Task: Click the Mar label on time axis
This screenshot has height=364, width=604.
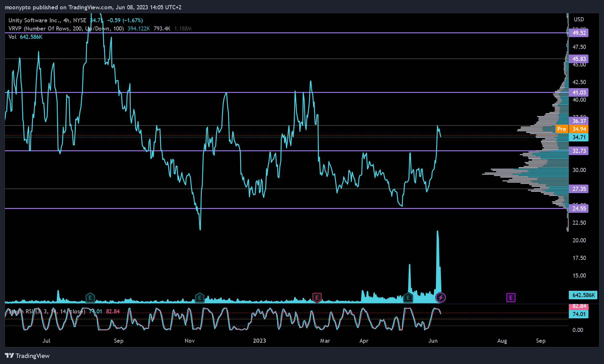Action: point(325,341)
